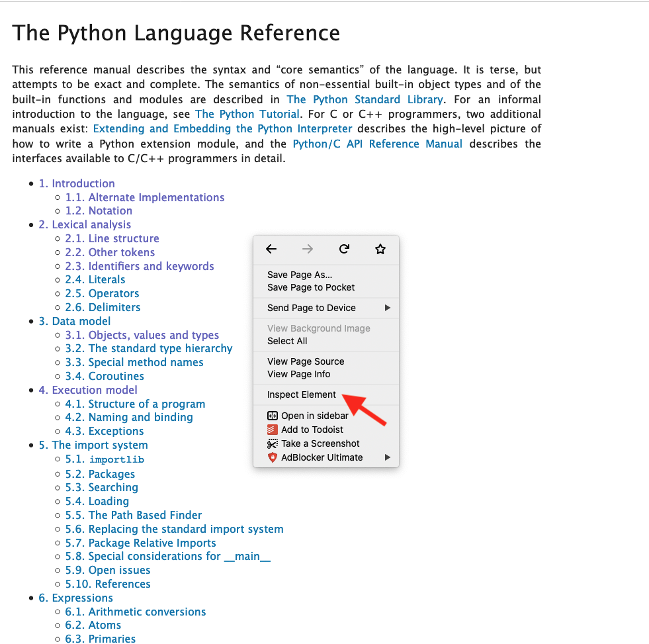Open 5.10. References

[x=108, y=584]
